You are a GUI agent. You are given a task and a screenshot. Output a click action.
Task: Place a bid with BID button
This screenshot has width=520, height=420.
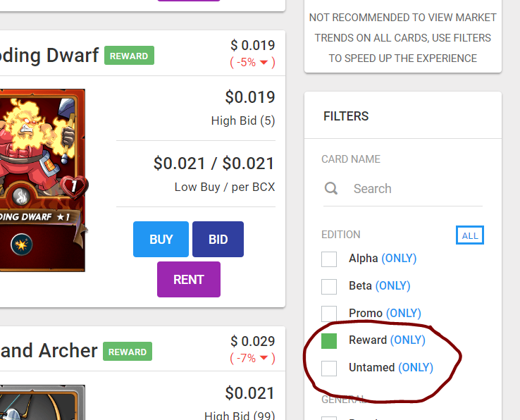tap(218, 239)
